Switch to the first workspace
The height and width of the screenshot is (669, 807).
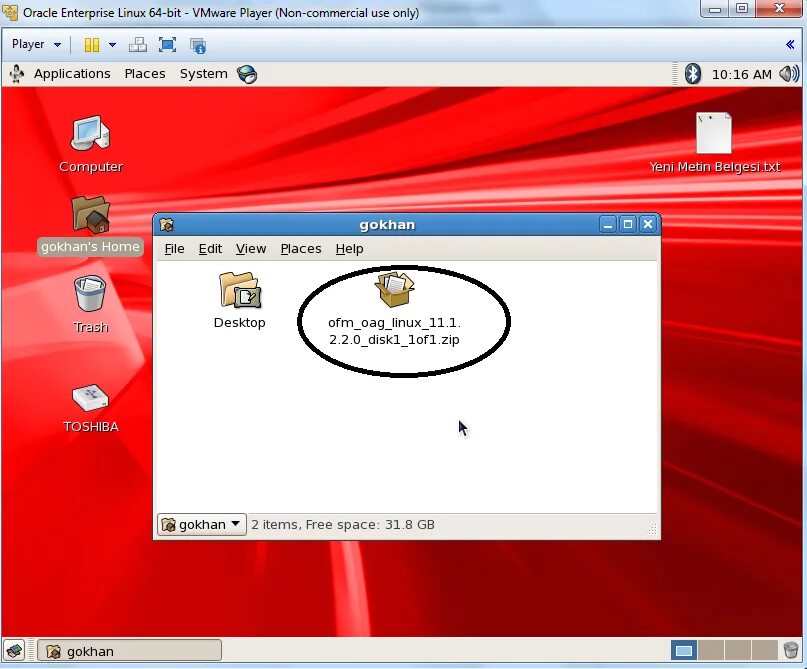click(684, 650)
